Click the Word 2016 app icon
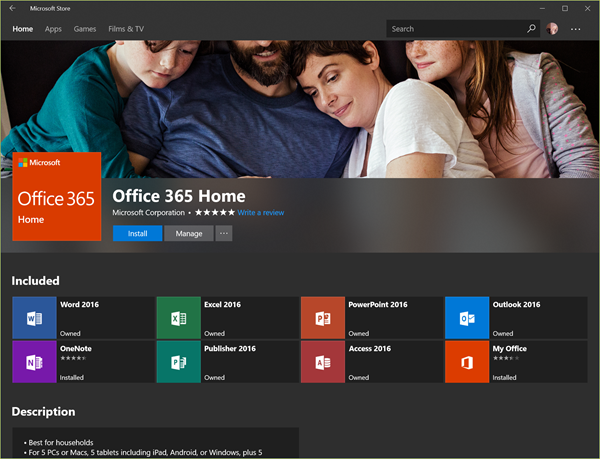The height and width of the screenshot is (459, 600). coord(34,318)
